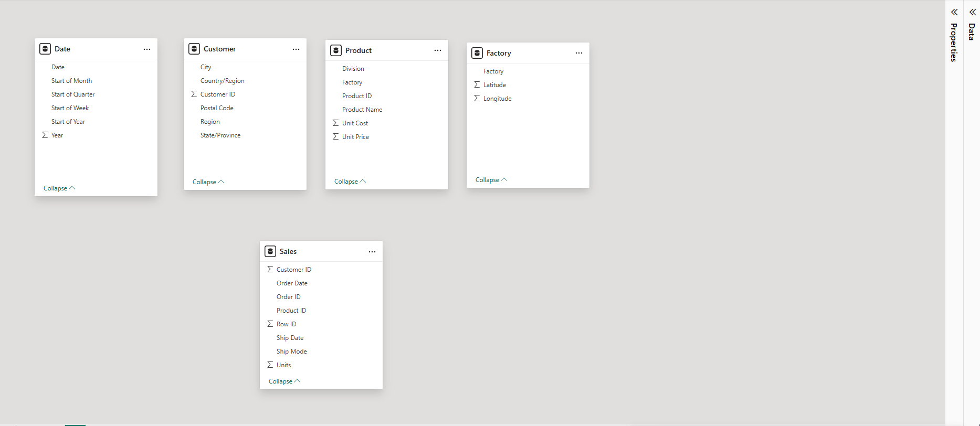The width and height of the screenshot is (980, 426).
Task: Select Order ID in Sales table
Action: click(x=321, y=297)
